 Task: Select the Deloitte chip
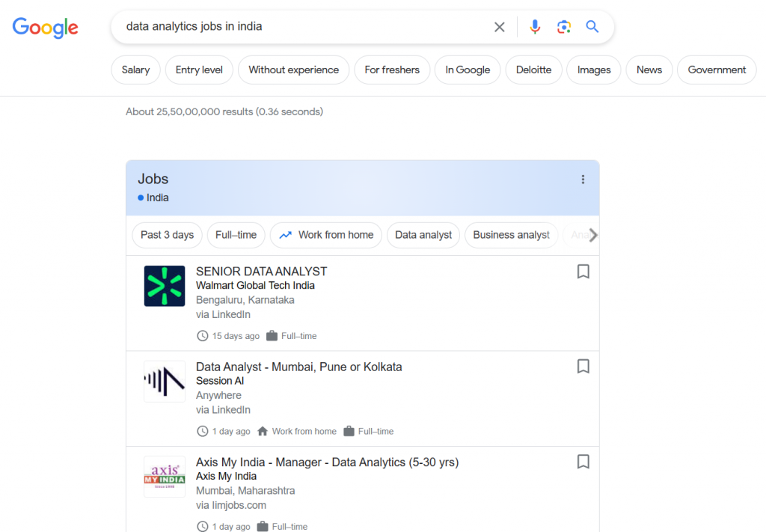[533, 70]
